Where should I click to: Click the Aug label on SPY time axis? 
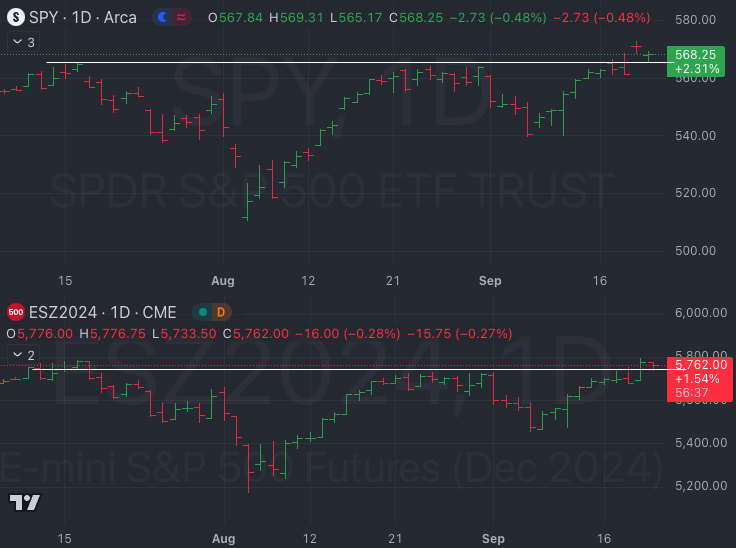coord(223,281)
